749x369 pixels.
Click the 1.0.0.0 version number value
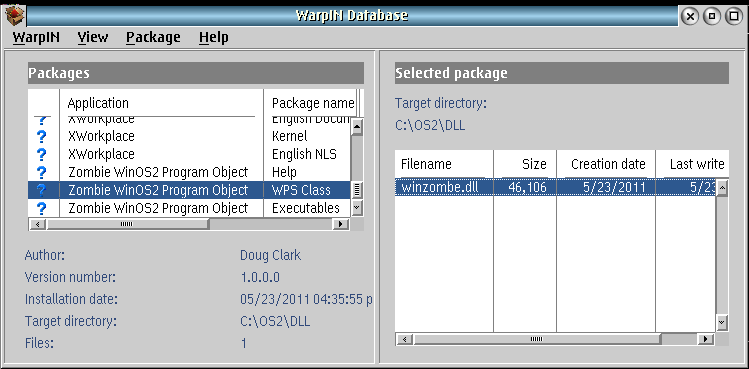[260, 277]
